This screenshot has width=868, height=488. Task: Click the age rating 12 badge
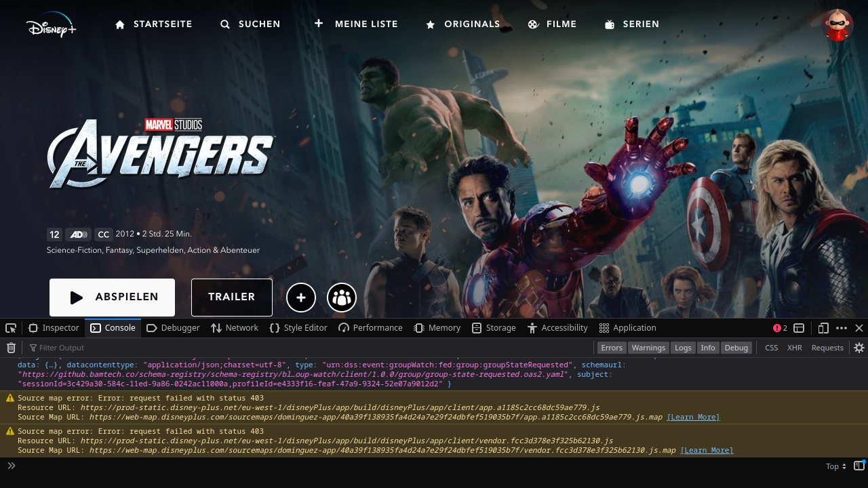[55, 235]
